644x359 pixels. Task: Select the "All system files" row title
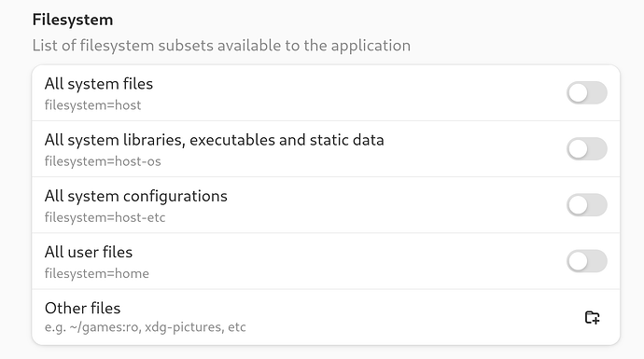tap(99, 84)
